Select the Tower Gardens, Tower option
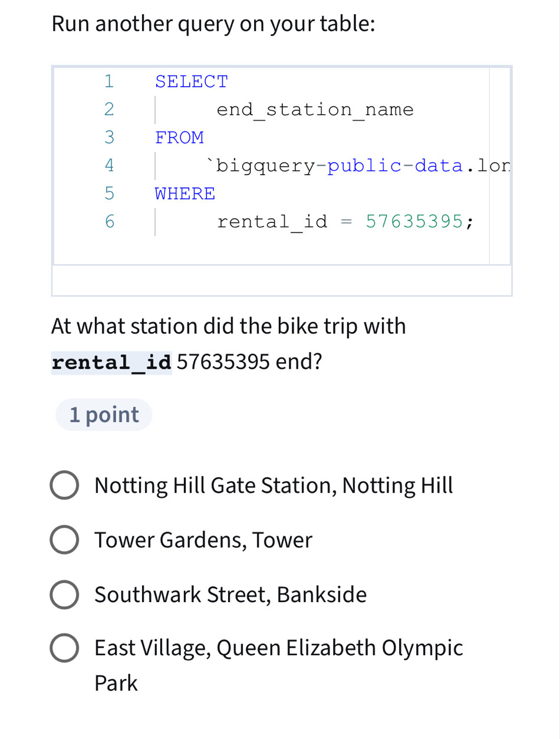560x739 pixels. pyautogui.click(x=64, y=540)
